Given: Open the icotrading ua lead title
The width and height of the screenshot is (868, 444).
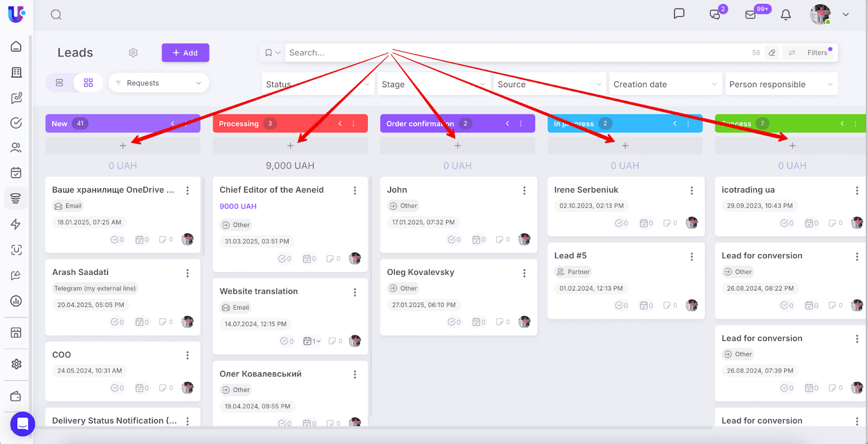Looking at the screenshot, I should (748, 190).
